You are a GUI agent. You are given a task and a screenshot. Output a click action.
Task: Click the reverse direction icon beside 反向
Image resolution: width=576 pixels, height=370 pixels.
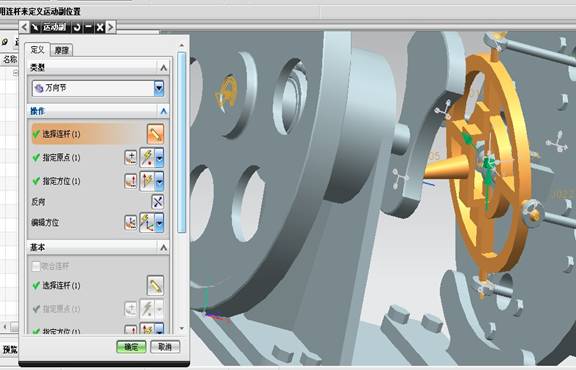[x=158, y=202]
